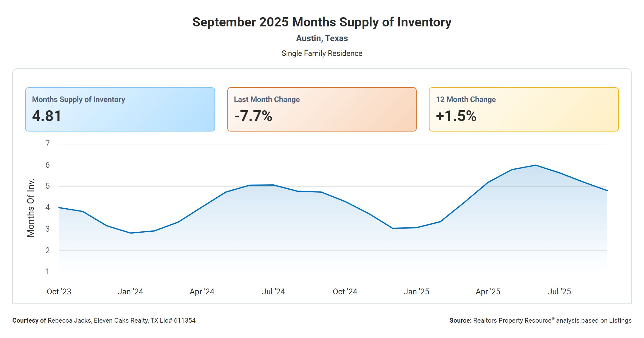Click the Austin, Texas subtitle
Screen dimensions: 644x338
point(322,38)
